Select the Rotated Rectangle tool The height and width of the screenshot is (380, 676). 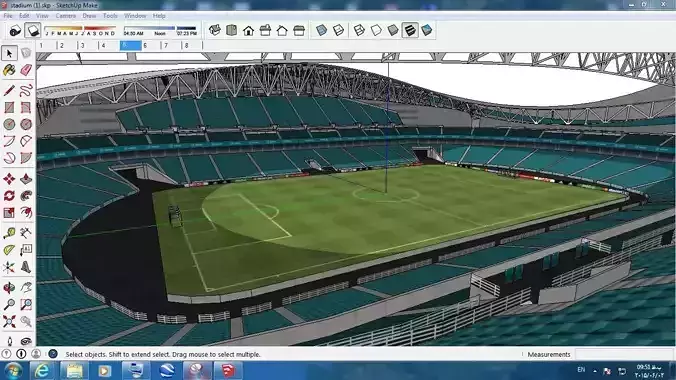pyautogui.click(x=26, y=107)
